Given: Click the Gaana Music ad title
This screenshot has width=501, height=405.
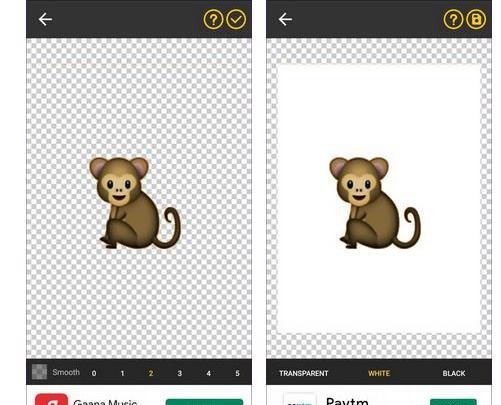Looking at the screenshot, I should tap(105, 402).
